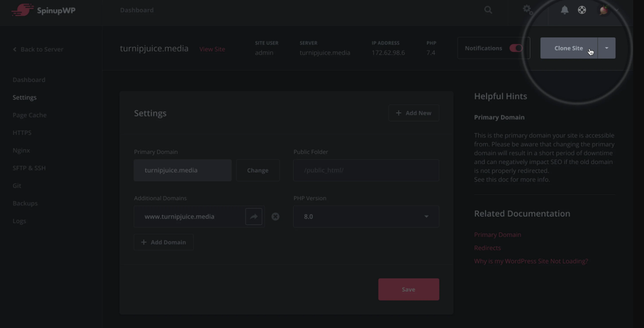644x328 pixels.
Task: Click the IP address 172.62.98.6
Action: tap(388, 53)
